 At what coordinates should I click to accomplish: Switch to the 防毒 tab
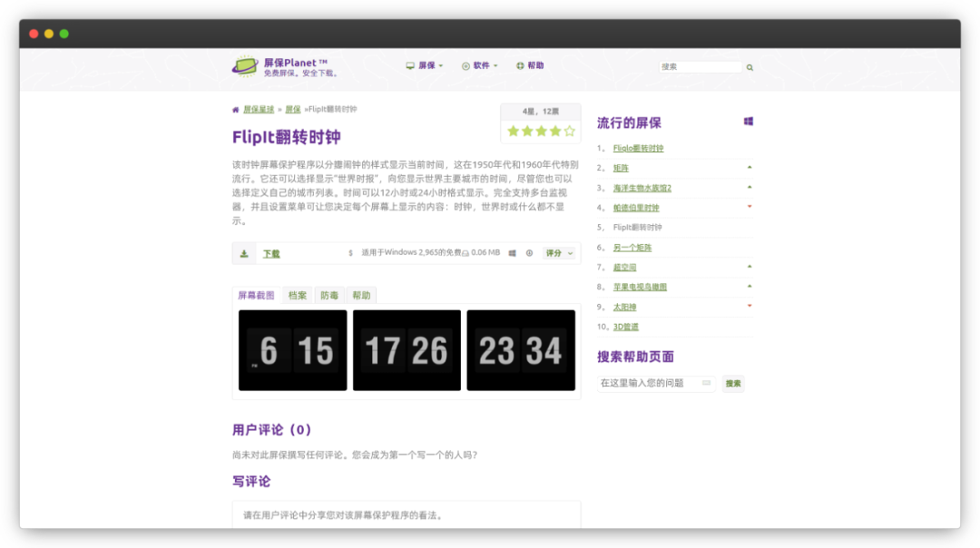329,295
